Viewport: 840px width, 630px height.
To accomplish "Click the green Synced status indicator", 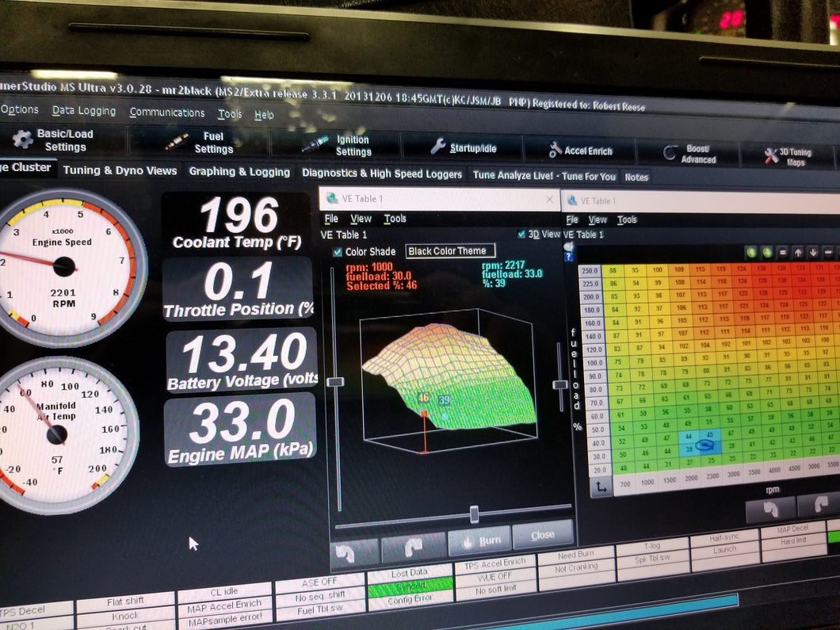I will pyautogui.click(x=410, y=586).
